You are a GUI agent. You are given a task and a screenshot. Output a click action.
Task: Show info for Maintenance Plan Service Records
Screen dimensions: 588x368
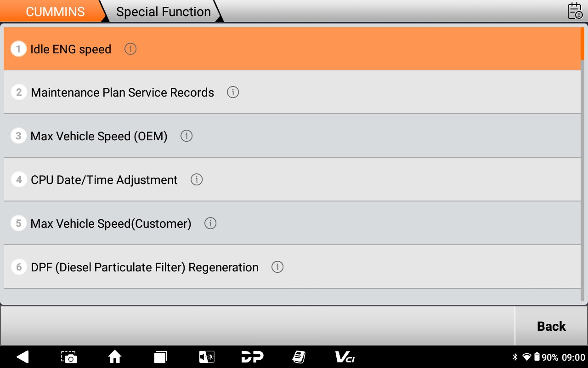[233, 92]
